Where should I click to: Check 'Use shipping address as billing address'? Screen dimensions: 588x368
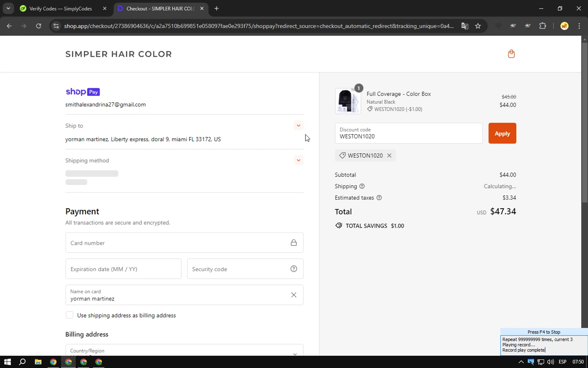pos(70,315)
